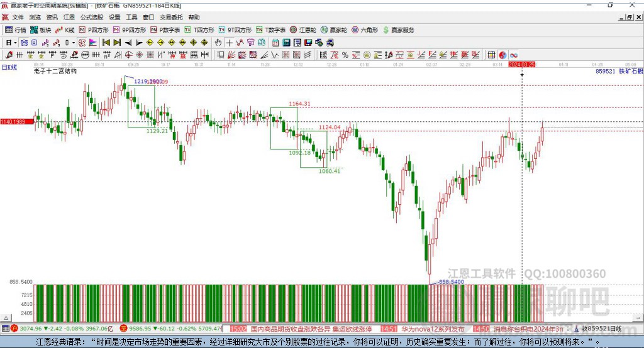644x348 pixels.
Task: Open the 窗口 menu
Action: 148,17
